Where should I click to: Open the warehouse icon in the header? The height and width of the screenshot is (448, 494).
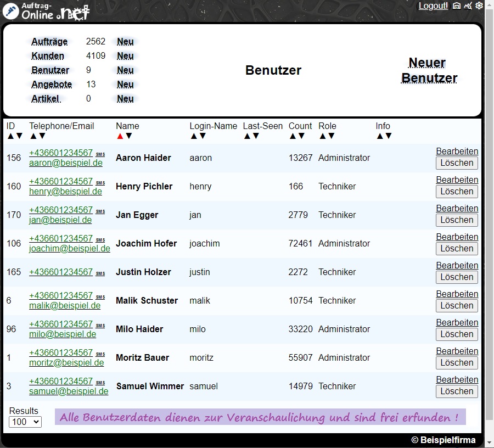click(456, 6)
